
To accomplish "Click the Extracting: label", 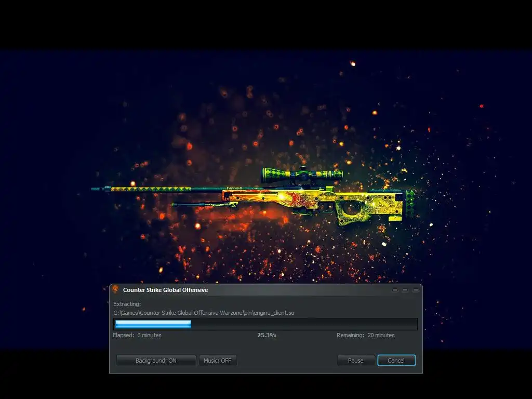I will (x=127, y=304).
